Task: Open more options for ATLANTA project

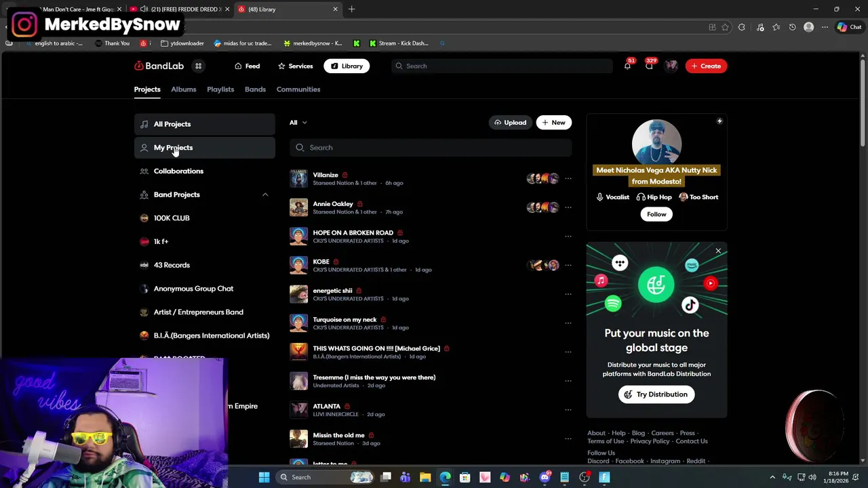Action: click(568, 410)
